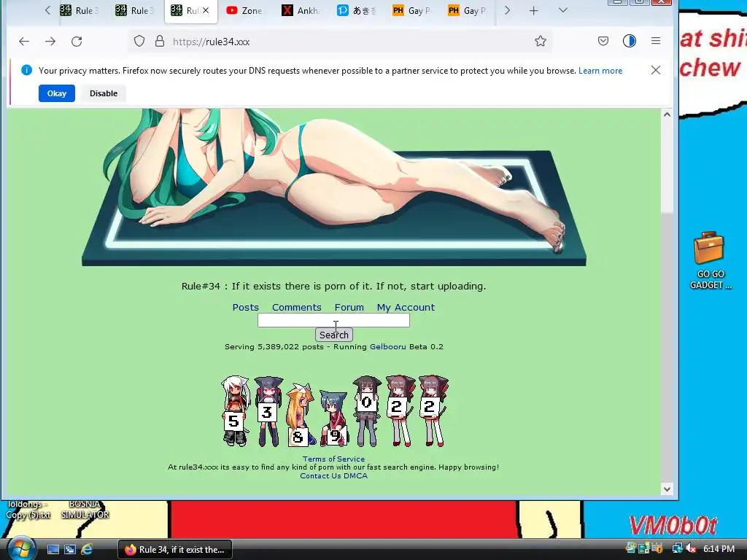747x560 pixels.
Task: Click the Contact Us link
Action: coord(320,475)
